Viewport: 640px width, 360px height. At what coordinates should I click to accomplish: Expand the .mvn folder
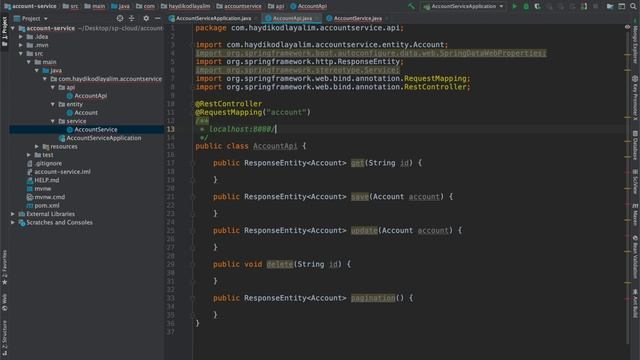[x=21, y=45]
